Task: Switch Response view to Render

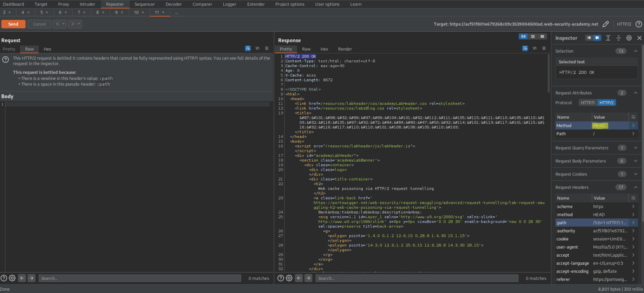Action: click(x=345, y=49)
